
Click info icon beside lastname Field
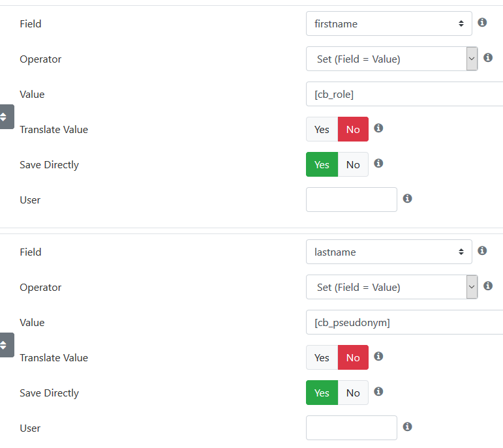pos(482,251)
